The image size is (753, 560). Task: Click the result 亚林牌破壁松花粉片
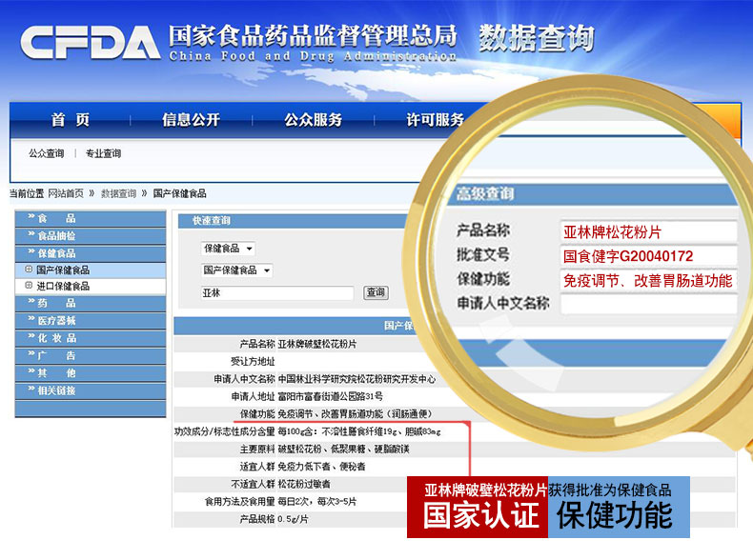click(317, 344)
